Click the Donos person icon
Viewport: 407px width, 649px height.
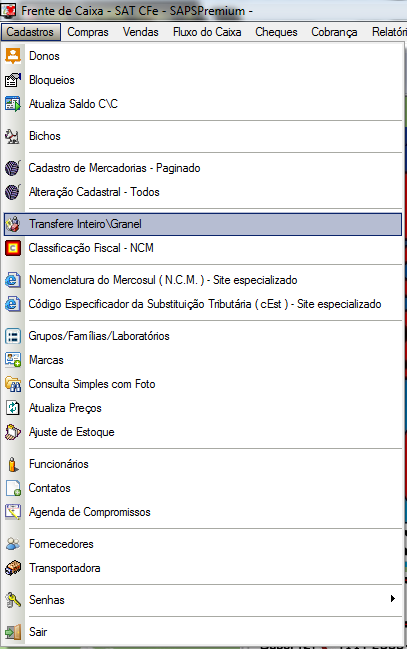click(x=13, y=56)
